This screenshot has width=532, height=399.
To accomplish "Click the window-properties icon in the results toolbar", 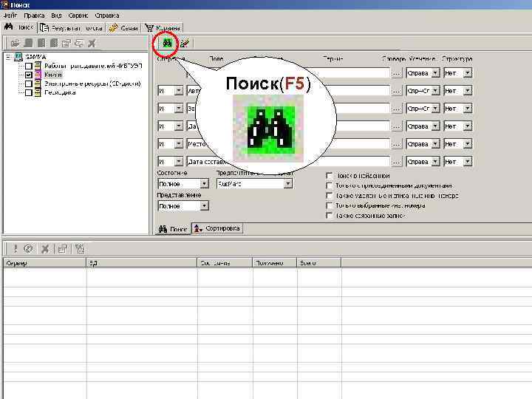I will tap(63, 249).
